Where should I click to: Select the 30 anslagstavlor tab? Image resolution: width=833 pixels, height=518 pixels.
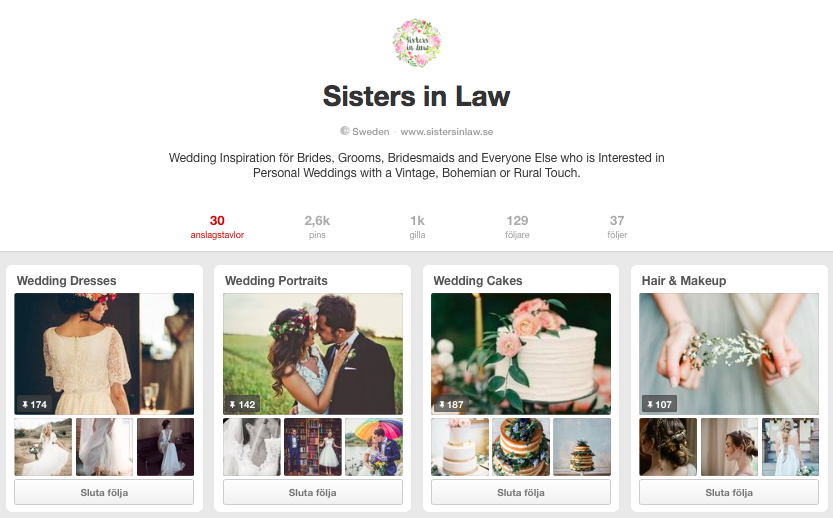click(x=217, y=227)
